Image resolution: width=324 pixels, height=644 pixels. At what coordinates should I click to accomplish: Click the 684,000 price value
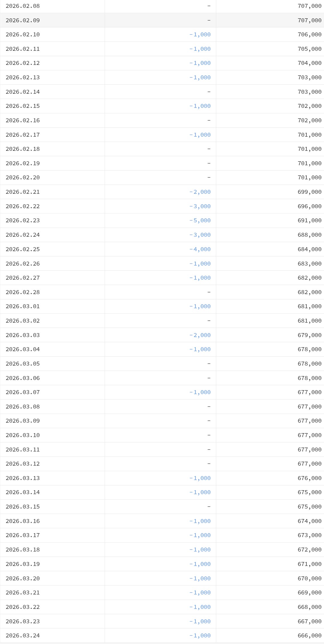(x=309, y=249)
